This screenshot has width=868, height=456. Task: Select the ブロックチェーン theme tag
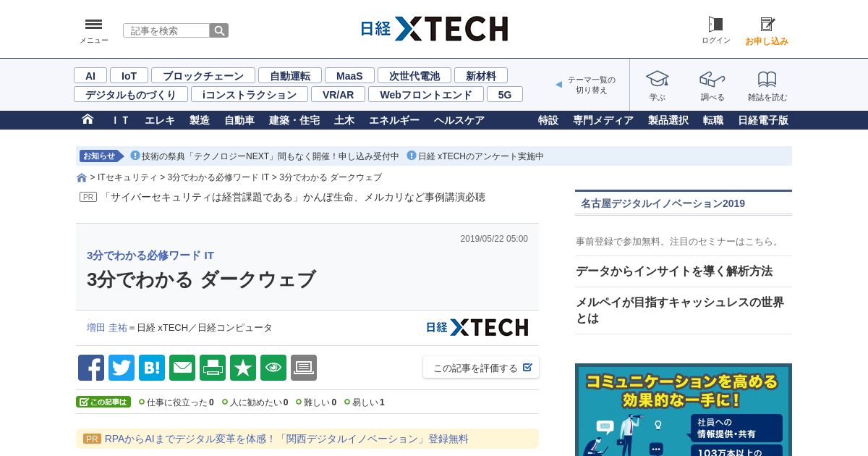[203, 75]
